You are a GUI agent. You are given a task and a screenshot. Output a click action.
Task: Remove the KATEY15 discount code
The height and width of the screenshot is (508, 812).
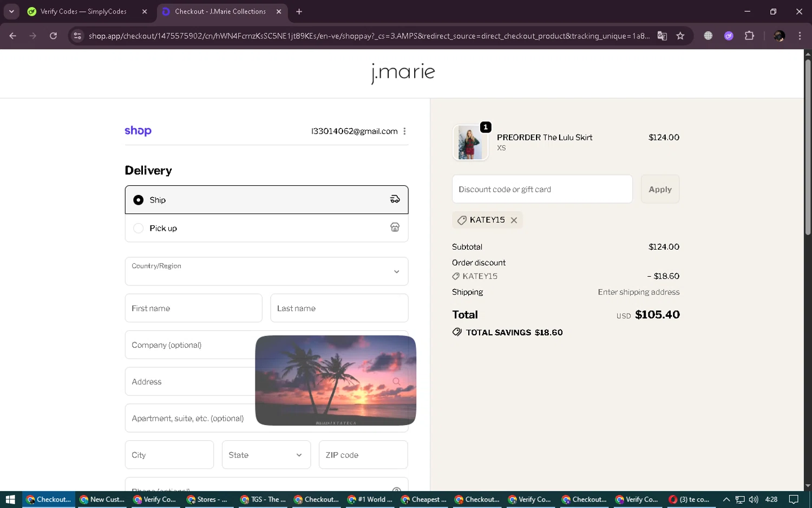click(514, 220)
